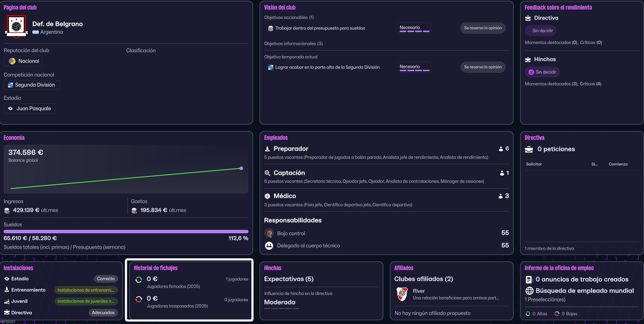Open the Segunda División competition chip
This screenshot has height=324, width=644.
(32, 85)
